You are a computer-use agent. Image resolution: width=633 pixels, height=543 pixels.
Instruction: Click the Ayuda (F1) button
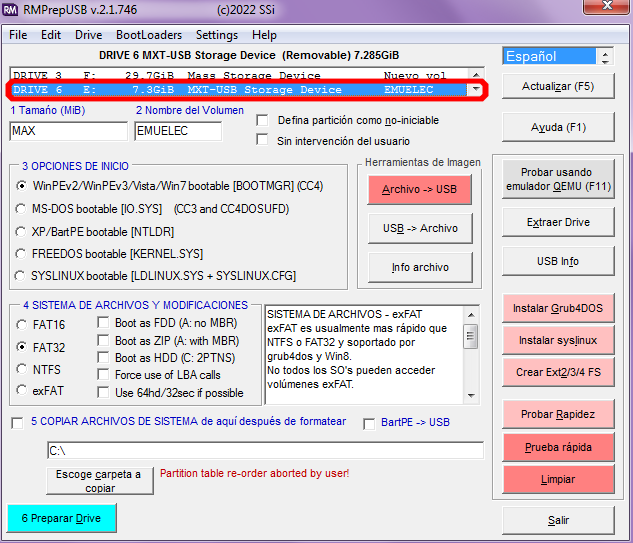pyautogui.click(x=558, y=127)
